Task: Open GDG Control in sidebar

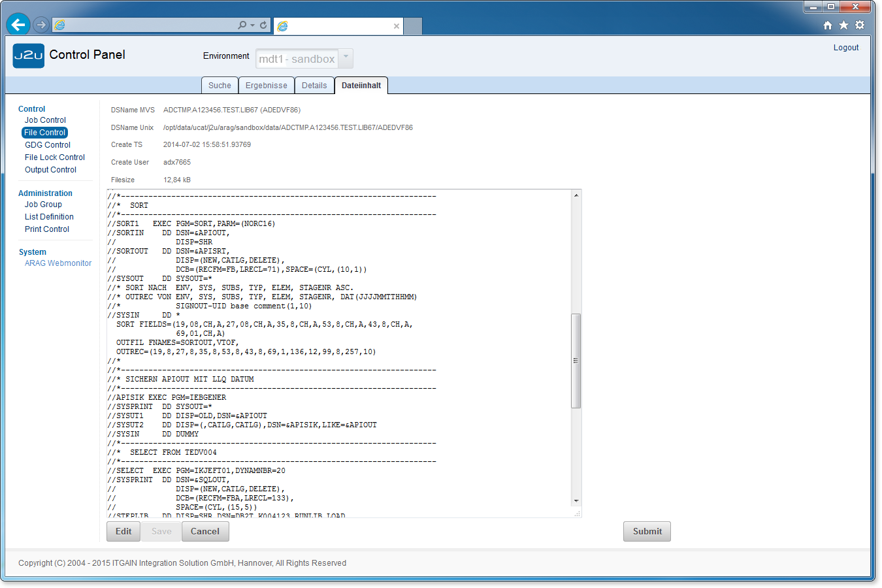Action: tap(48, 145)
